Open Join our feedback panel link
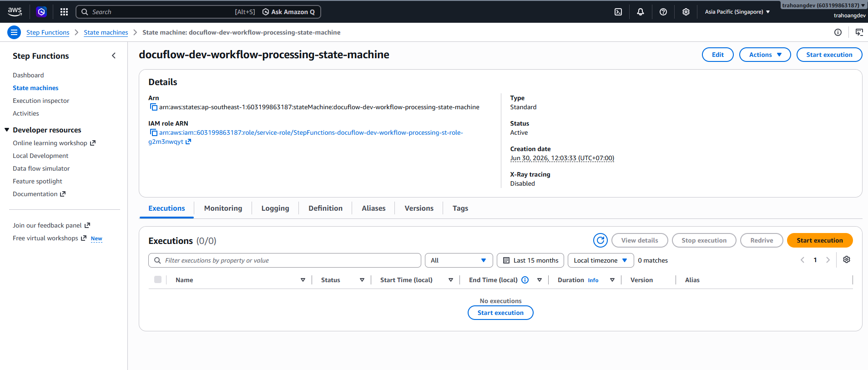 tap(51, 225)
